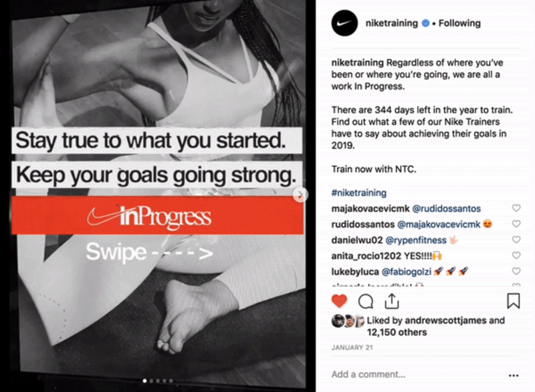The image size is (535, 392).
Task: Open the @rypenfitness mention
Action: point(416,240)
